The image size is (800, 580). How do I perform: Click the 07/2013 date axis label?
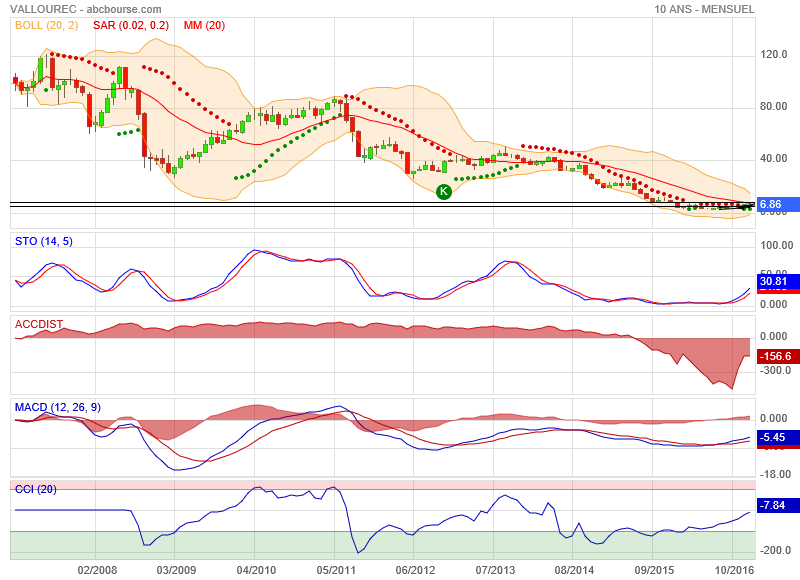[x=495, y=570]
